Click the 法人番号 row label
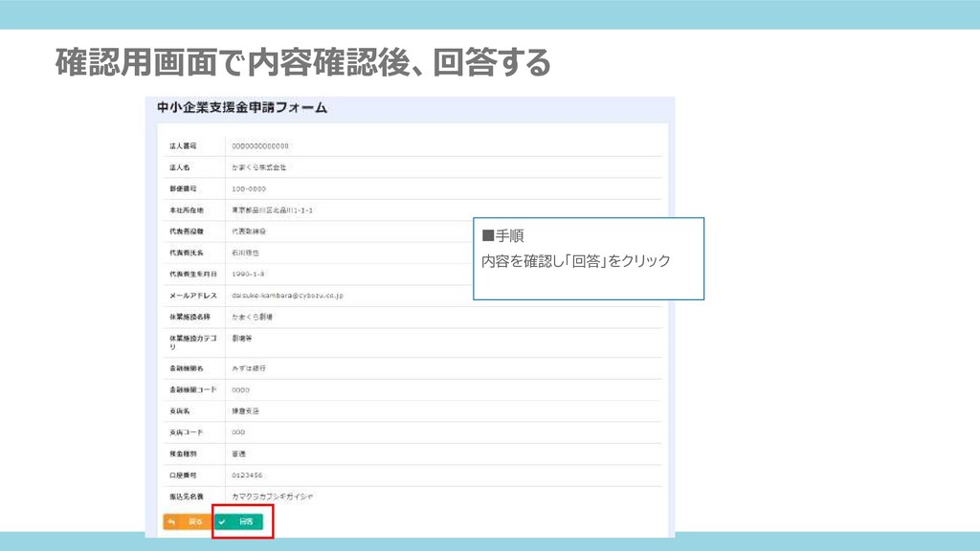The width and height of the screenshot is (980, 551). click(183, 146)
